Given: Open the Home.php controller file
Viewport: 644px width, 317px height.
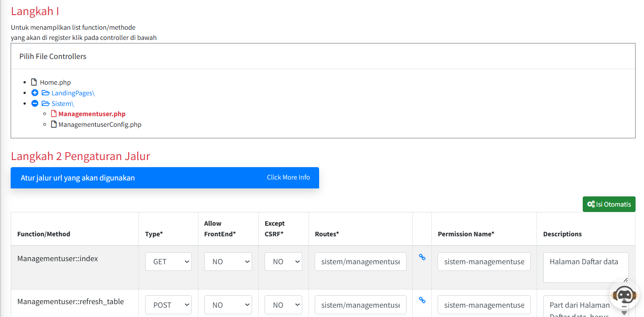Looking at the screenshot, I should pos(55,82).
